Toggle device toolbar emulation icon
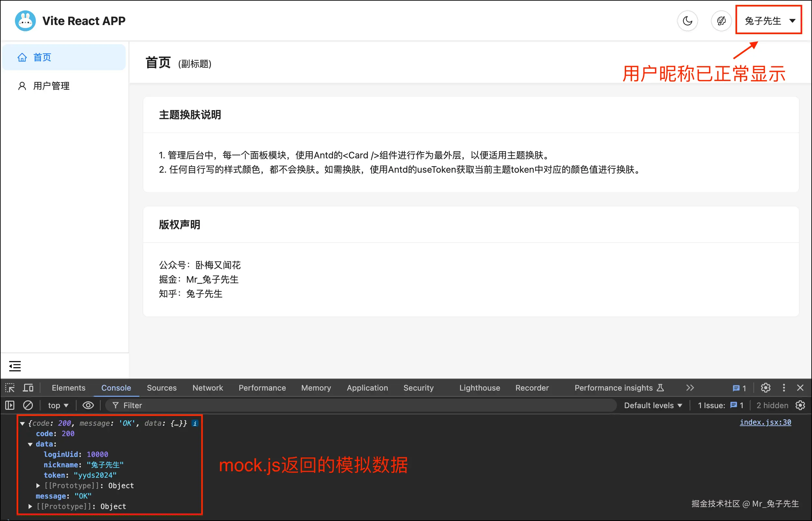This screenshot has width=812, height=521. [x=28, y=388]
